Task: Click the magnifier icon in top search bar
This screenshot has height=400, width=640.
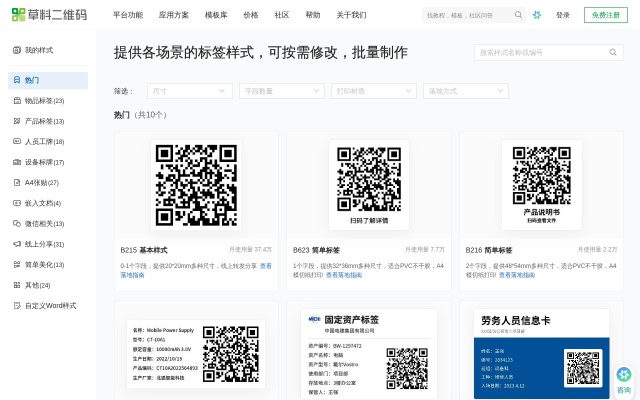Action: [518, 15]
